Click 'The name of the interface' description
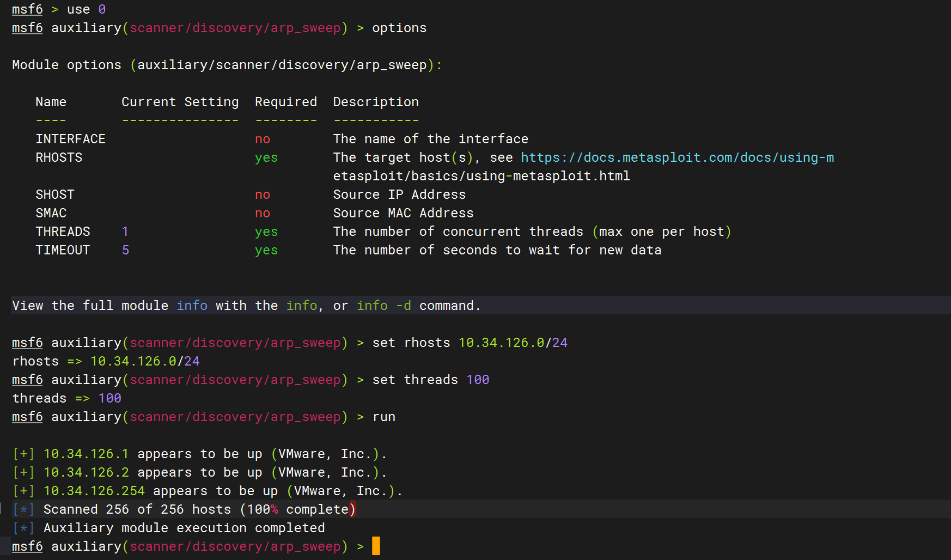Screen dimensions: 951x560 tap(431, 139)
